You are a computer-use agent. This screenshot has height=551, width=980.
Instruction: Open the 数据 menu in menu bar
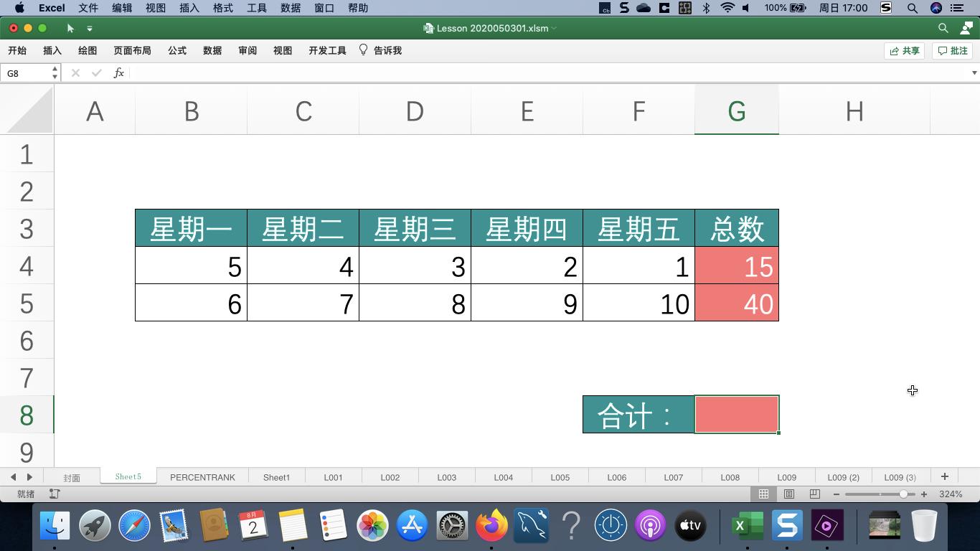pos(290,8)
